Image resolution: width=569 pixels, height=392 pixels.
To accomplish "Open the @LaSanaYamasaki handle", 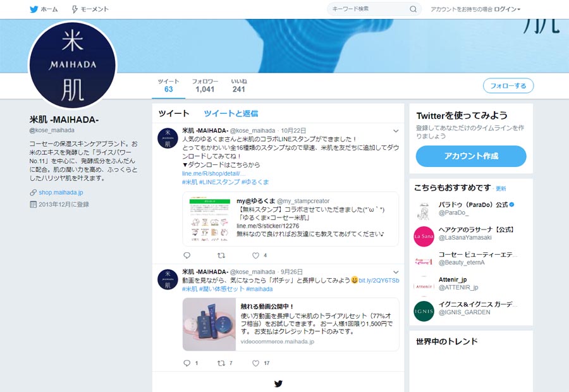I will point(465,237).
